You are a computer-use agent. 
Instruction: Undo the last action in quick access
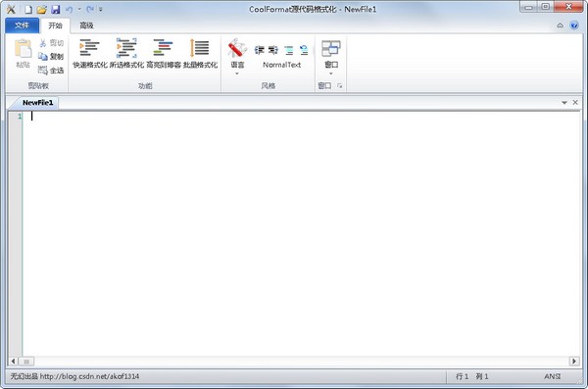69,10
